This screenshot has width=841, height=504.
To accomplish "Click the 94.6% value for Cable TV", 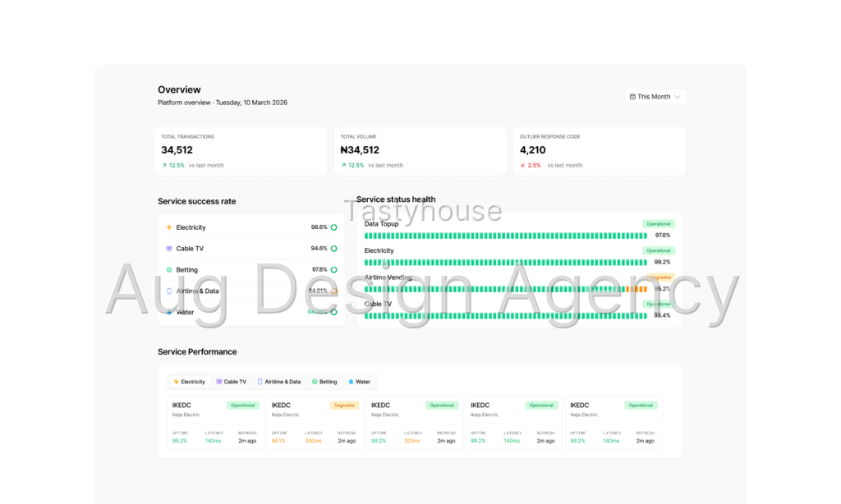I will [319, 249].
